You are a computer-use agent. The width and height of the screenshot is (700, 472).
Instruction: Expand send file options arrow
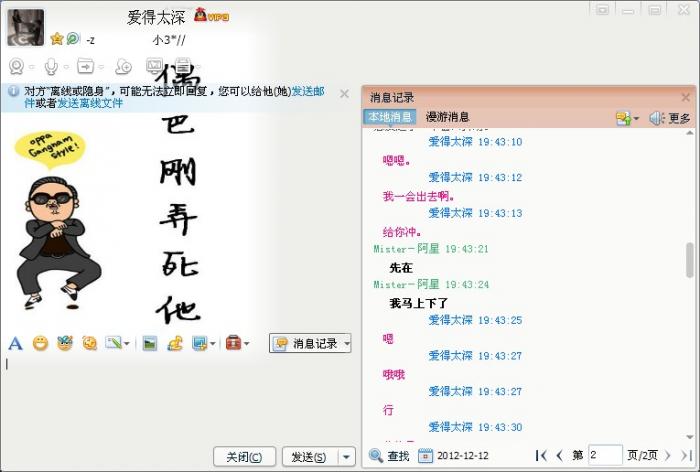pos(101,67)
